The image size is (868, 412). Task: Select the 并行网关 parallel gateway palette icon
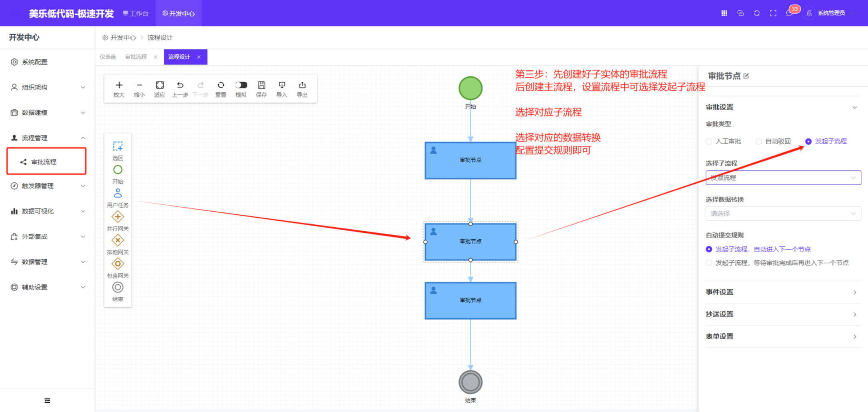click(x=118, y=217)
